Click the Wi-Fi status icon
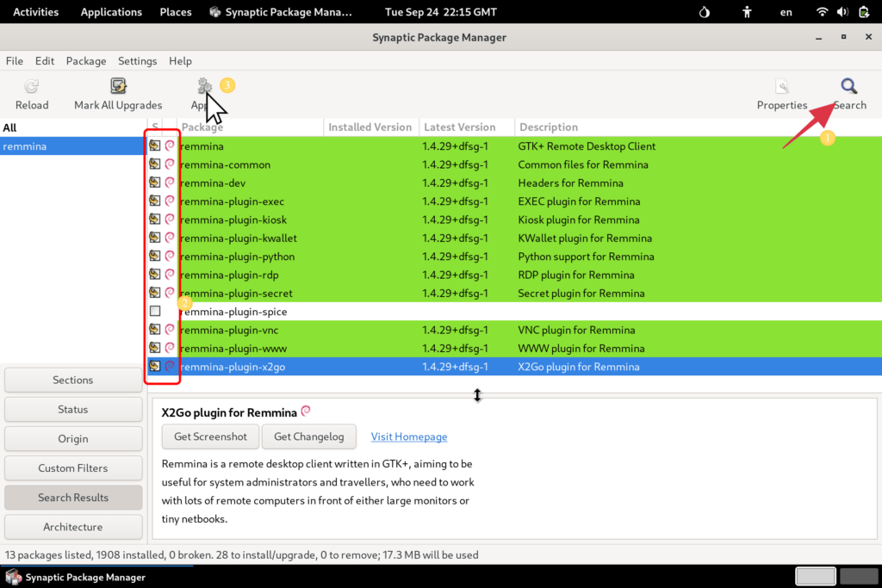 point(822,12)
